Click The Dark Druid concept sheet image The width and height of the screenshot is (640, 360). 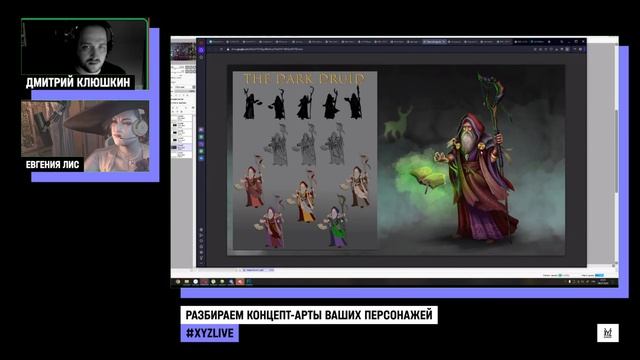[x=305, y=160]
